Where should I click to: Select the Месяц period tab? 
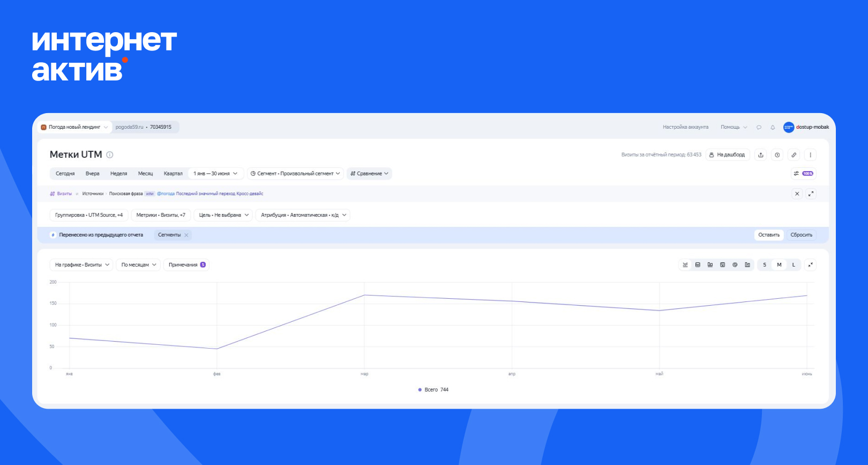pyautogui.click(x=146, y=173)
